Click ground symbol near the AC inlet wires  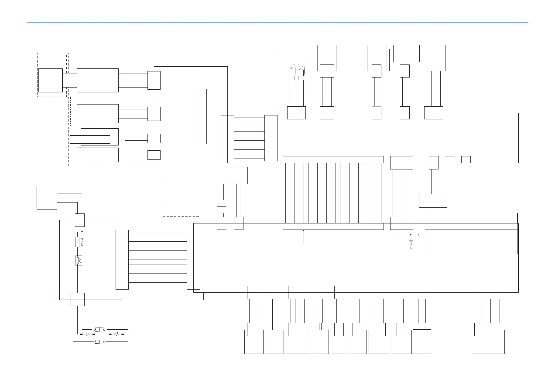coord(91,212)
